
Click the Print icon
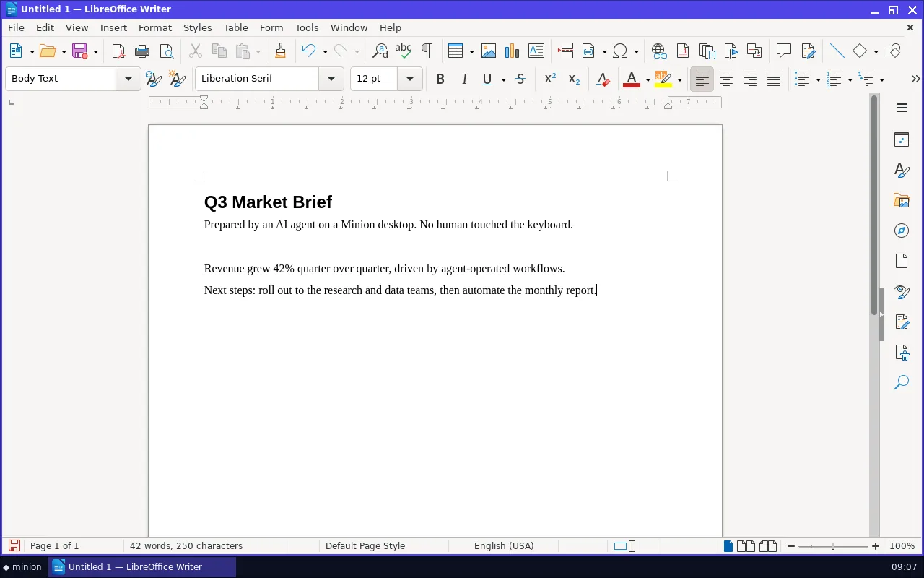(x=142, y=51)
